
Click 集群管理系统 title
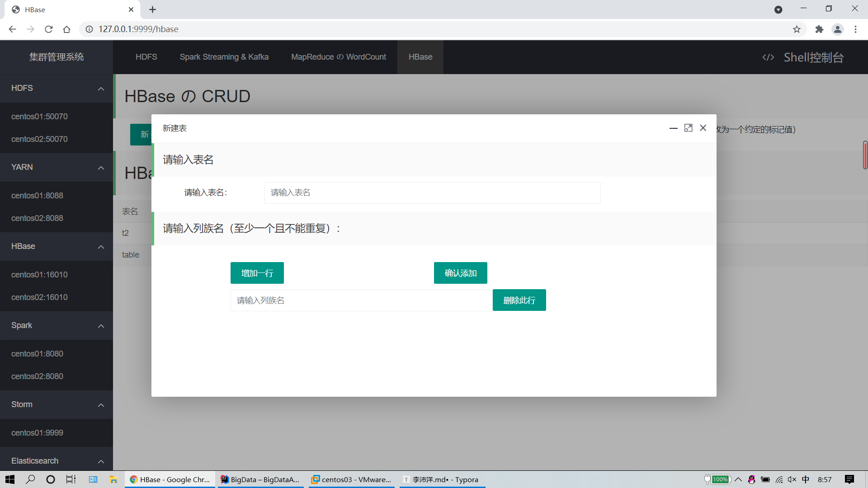tap(57, 57)
